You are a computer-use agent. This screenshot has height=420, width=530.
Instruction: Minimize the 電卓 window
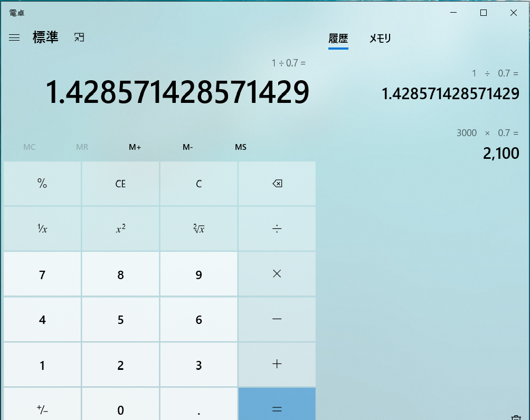click(453, 13)
